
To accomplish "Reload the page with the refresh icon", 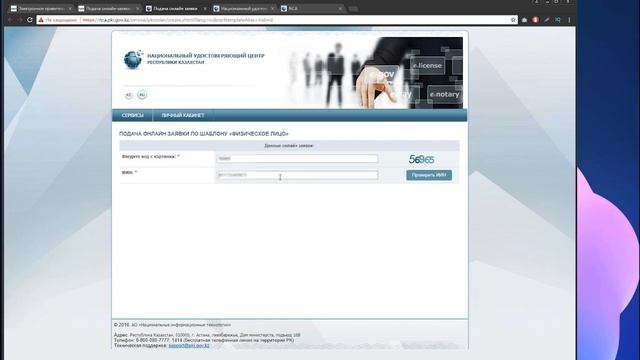I will [30, 20].
